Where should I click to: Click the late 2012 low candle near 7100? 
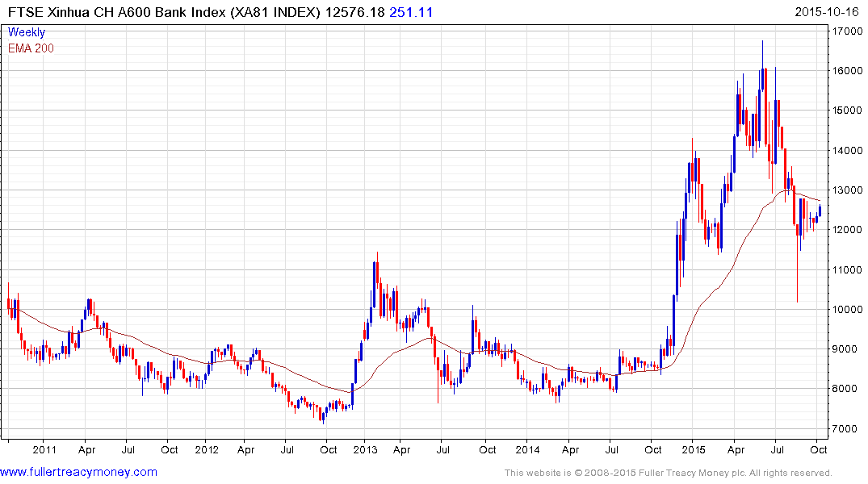click(x=323, y=416)
